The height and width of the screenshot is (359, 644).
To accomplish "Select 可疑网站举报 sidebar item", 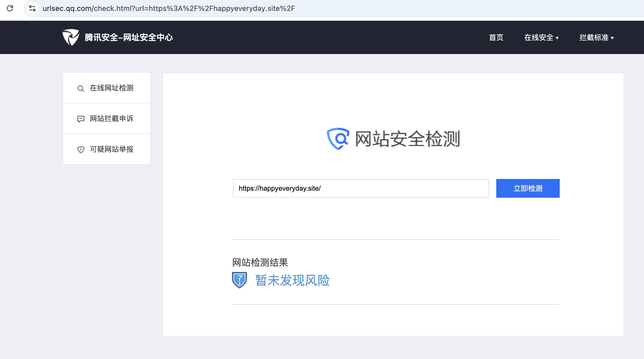I will point(111,149).
